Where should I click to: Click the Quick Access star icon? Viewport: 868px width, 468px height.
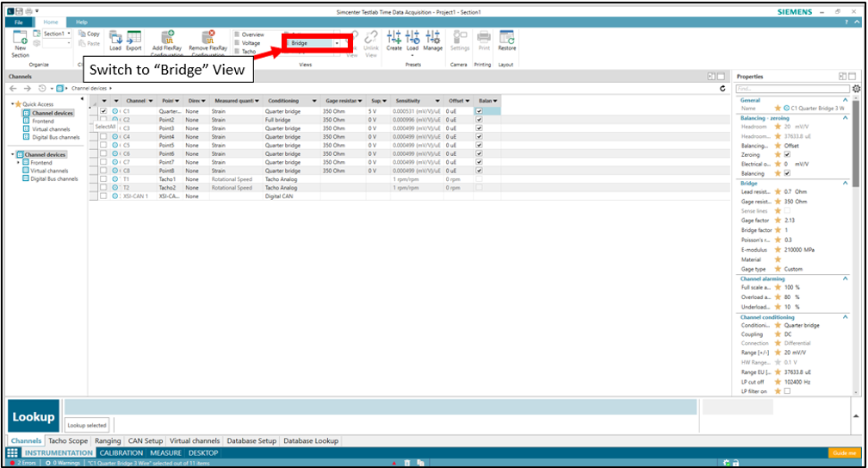tap(18, 104)
